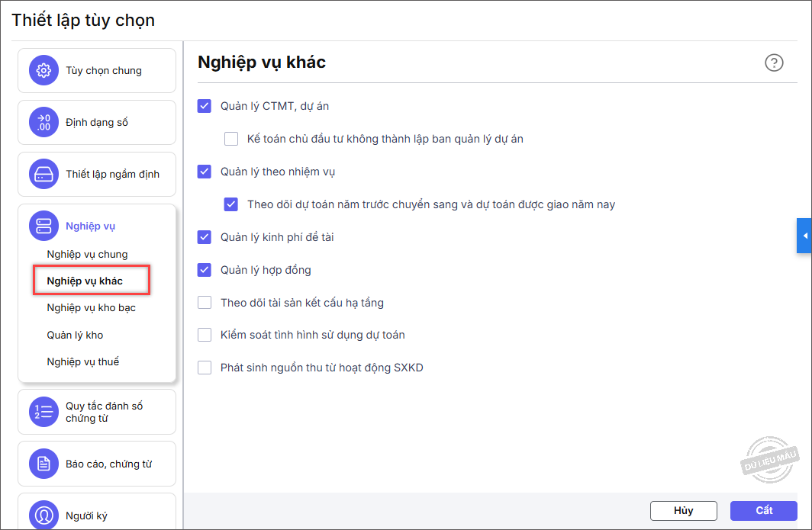Click the Định dạng số number format icon

tap(43, 122)
